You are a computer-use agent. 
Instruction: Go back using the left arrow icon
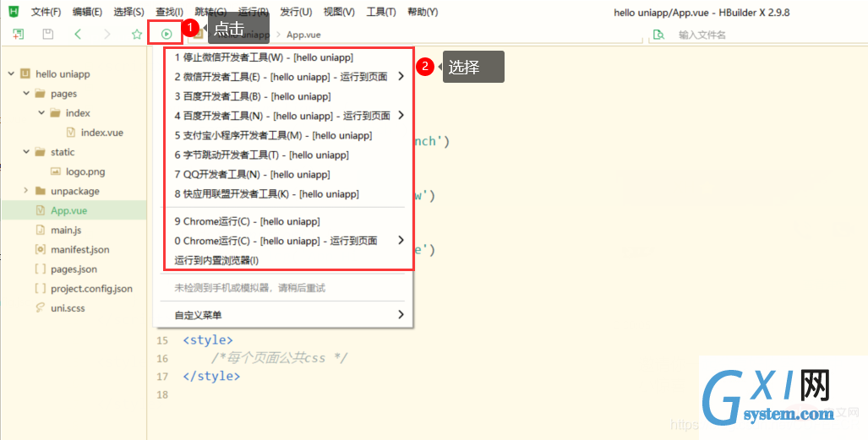click(78, 35)
